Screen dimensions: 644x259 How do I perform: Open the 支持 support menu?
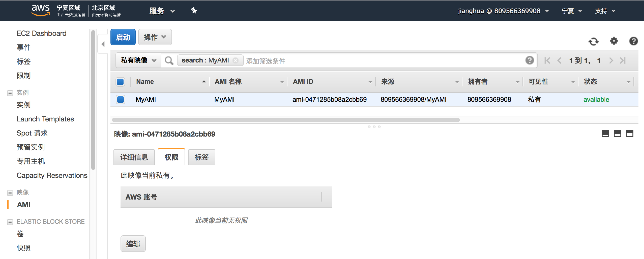605,11
